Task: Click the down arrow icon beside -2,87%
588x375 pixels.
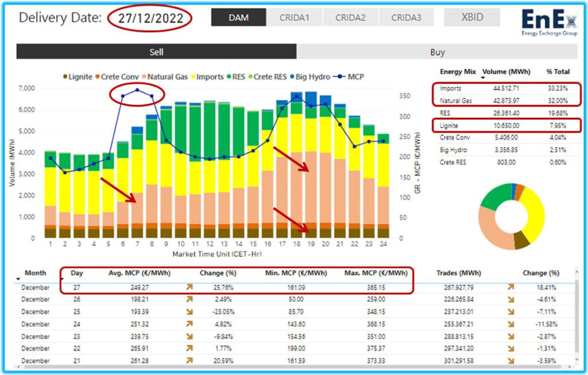Action: (x=510, y=337)
